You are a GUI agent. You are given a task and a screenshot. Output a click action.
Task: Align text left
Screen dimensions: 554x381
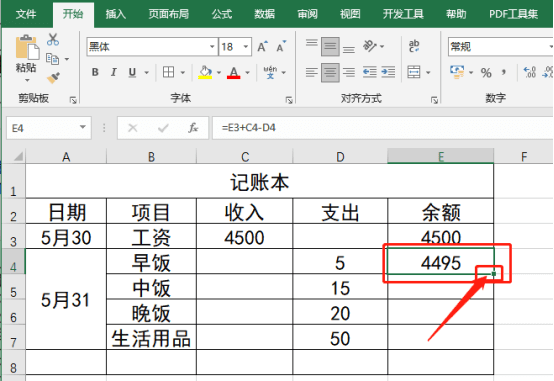click(311, 72)
